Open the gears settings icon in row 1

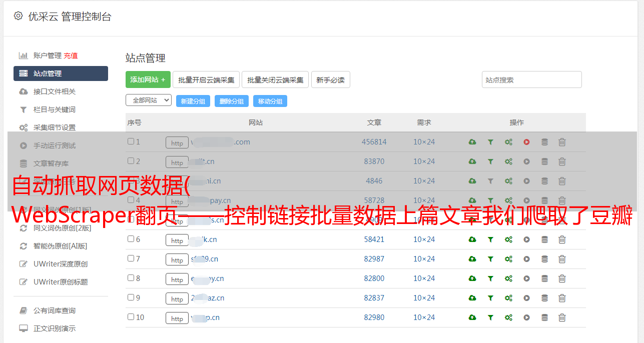point(508,142)
